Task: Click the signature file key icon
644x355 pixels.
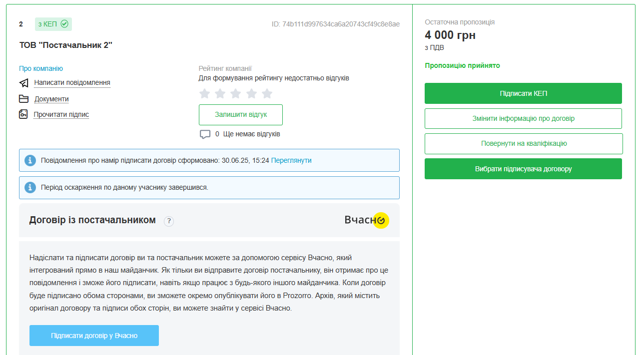Action: [23, 114]
